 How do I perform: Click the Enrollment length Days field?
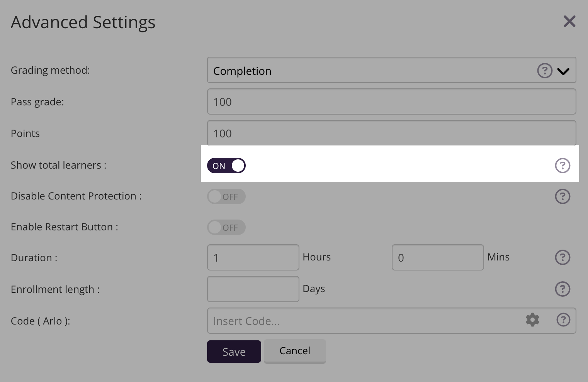[253, 289]
